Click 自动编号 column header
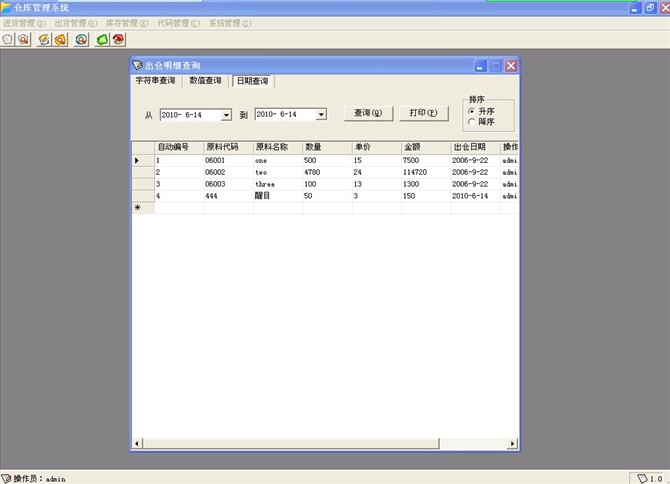670x484 pixels. click(x=179, y=147)
